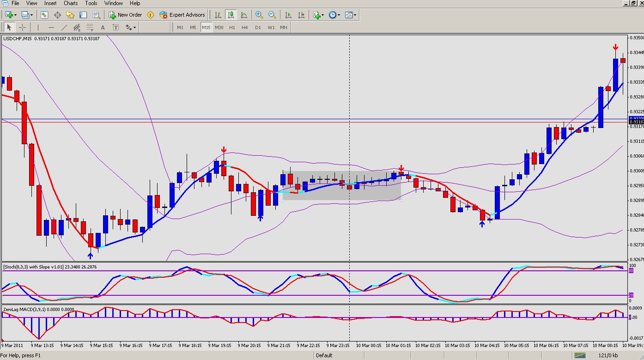Toggle chart shift from right border
644x360 pixels.
(301, 15)
